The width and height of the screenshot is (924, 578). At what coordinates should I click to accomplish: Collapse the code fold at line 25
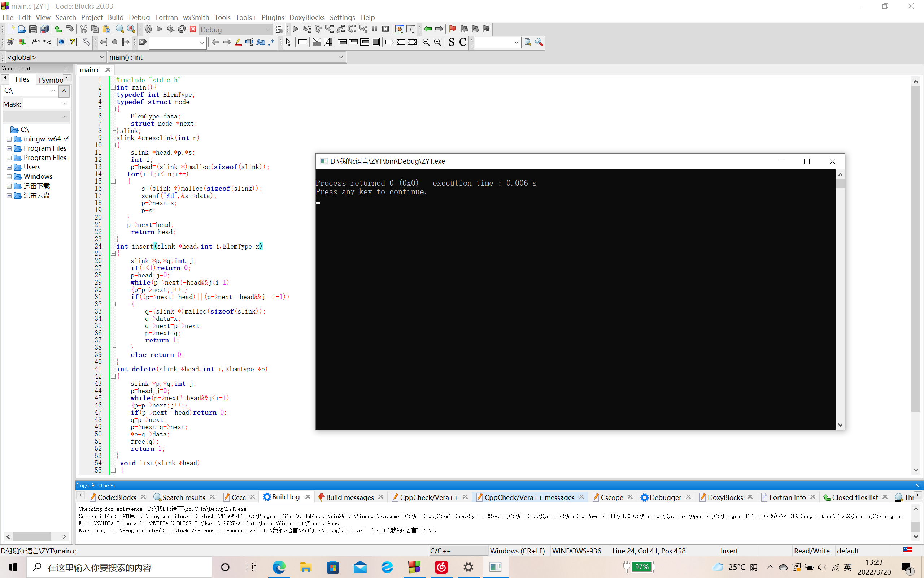(x=113, y=254)
